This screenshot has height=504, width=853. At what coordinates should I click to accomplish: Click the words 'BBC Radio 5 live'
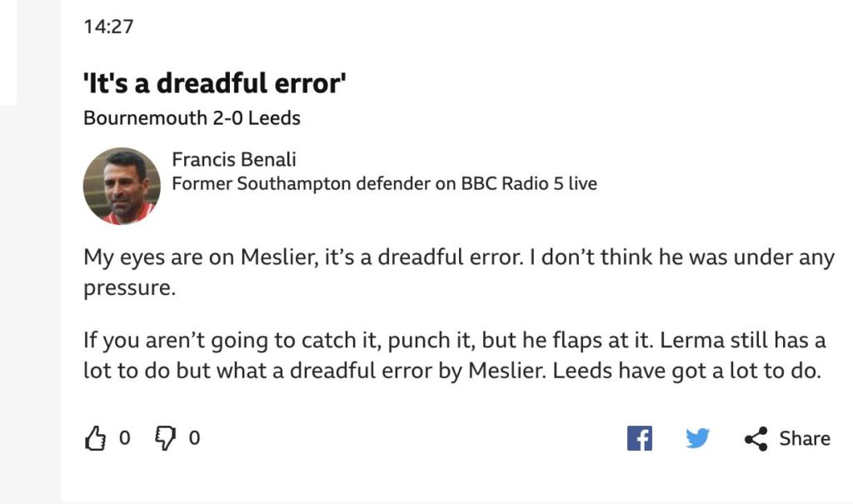tap(529, 184)
